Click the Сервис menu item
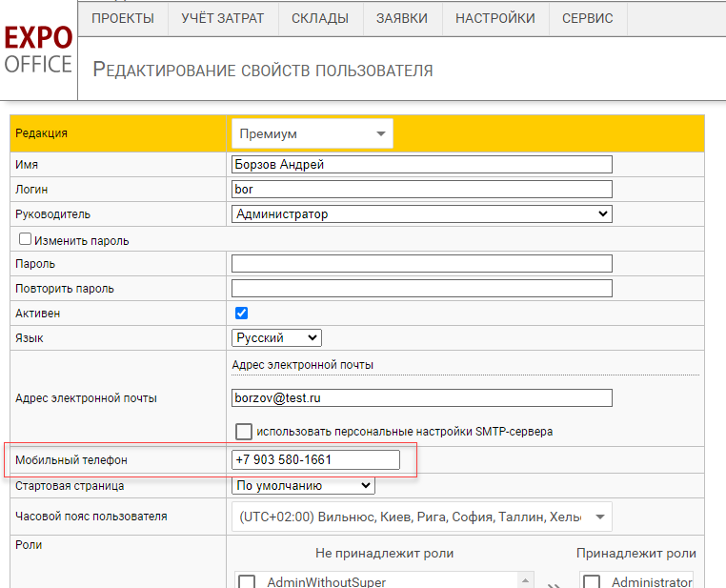Image resolution: width=726 pixels, height=588 pixels. 588,18
